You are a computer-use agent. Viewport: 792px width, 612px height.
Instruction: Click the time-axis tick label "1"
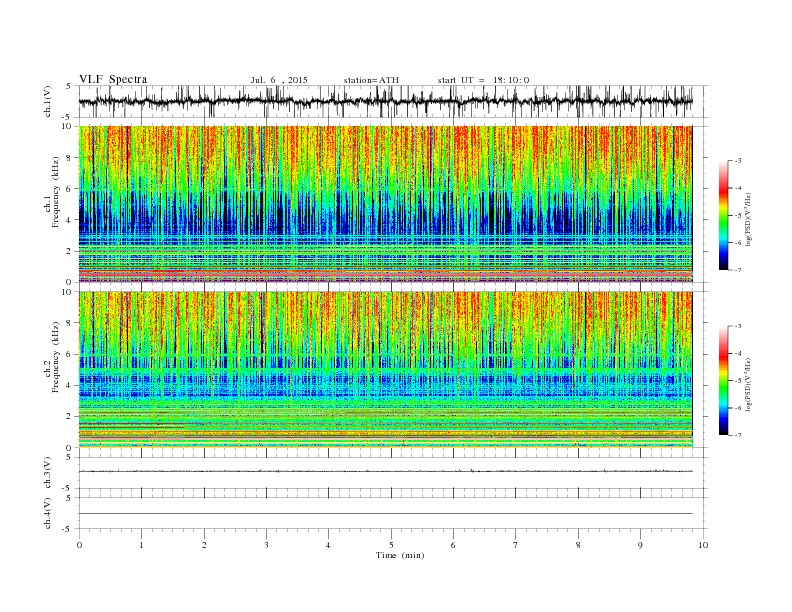pos(141,545)
